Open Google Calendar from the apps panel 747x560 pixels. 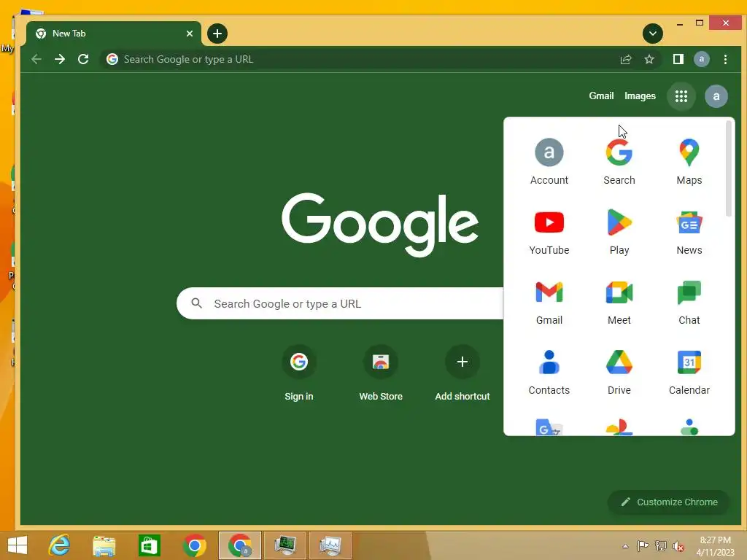point(689,372)
